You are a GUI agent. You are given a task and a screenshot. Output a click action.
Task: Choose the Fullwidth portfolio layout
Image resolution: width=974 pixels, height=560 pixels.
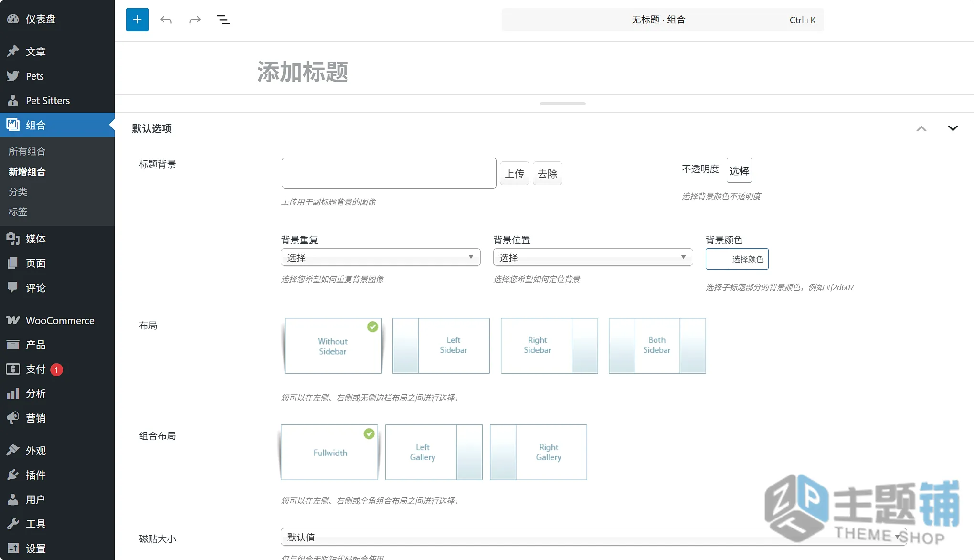[x=329, y=453]
